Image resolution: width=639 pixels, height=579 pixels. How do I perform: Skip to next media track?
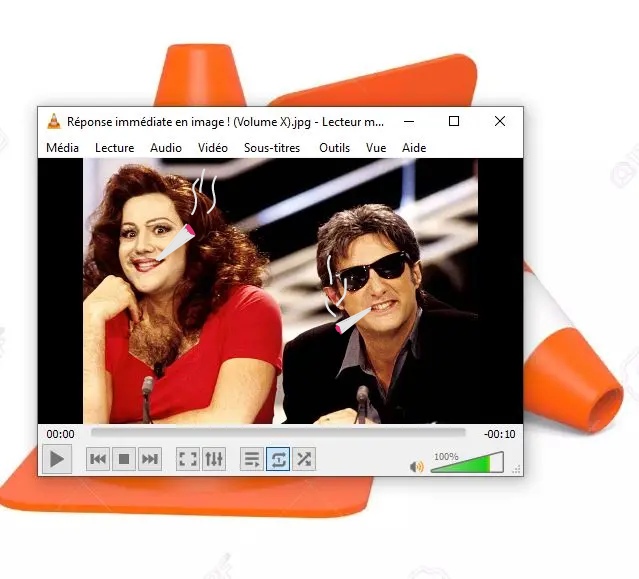(x=150, y=459)
